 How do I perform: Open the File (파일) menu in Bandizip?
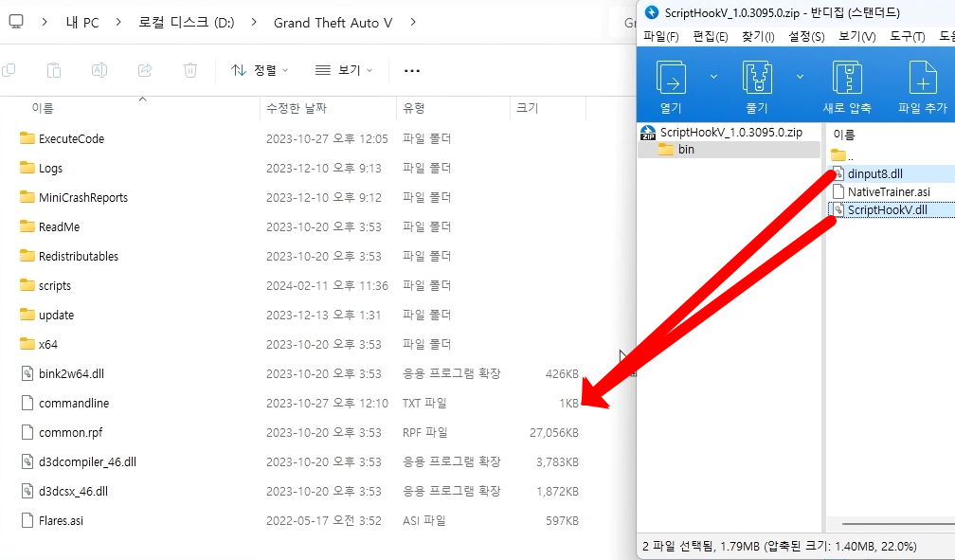coord(660,37)
